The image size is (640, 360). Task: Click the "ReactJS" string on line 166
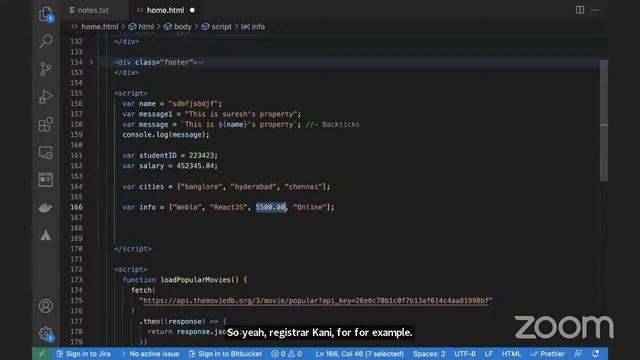point(229,207)
